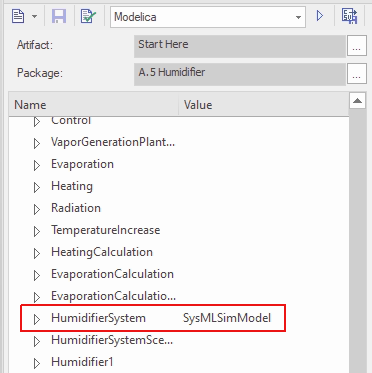Expand the Heating tree node
Image resolution: width=372 pixels, height=373 pixels.
click(x=37, y=187)
